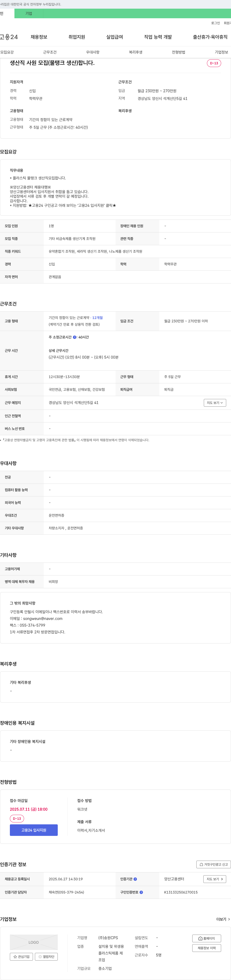Screen dimensions: 231x980
Task: Select 접수 방법 value 워크넷
Action: click(82, 809)
